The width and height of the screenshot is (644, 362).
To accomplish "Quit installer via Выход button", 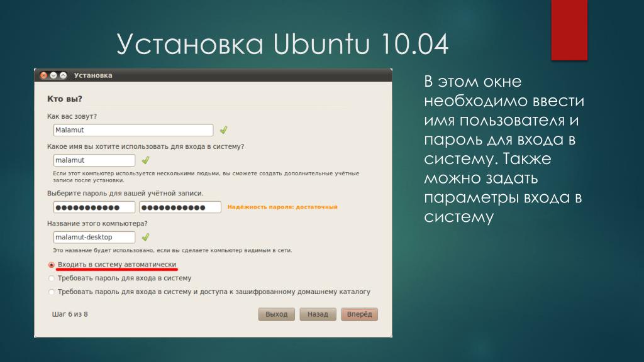I will [x=277, y=314].
